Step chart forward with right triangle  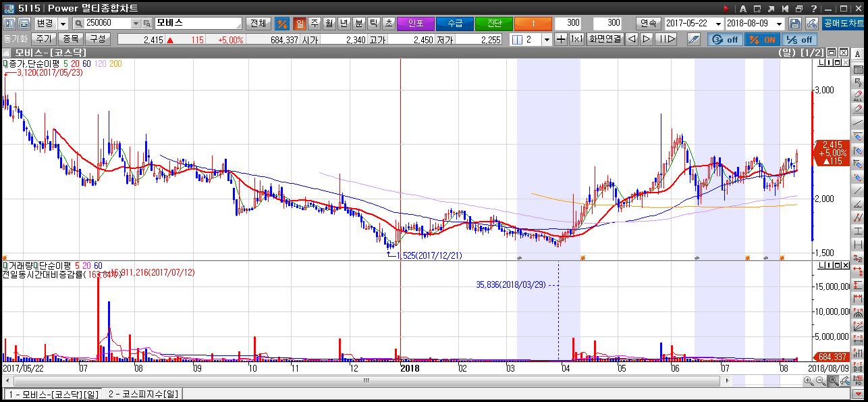[647, 39]
